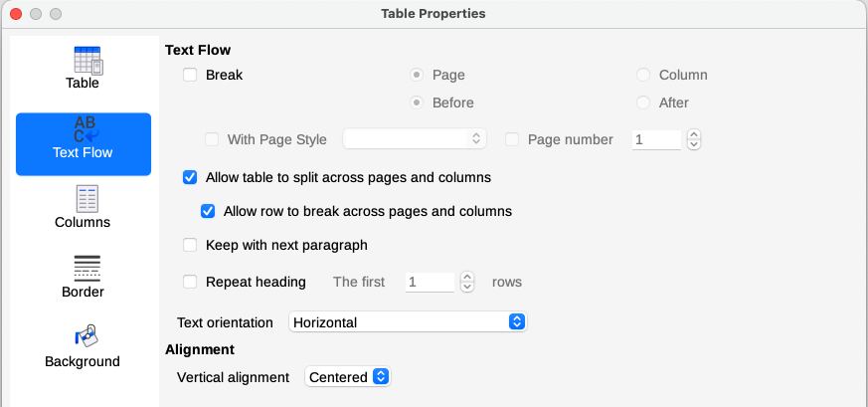Click the Page number stepper arrows
Viewport: 868px width, 407px height.
[x=694, y=140]
